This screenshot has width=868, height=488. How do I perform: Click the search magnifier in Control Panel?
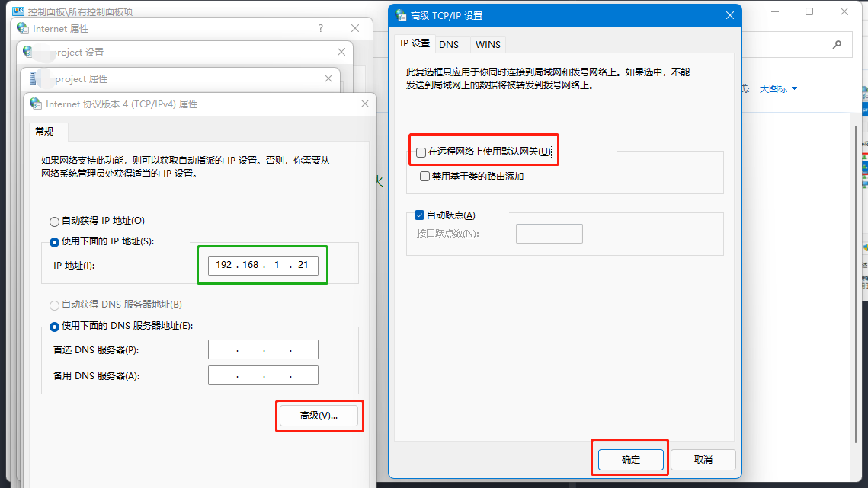[838, 44]
